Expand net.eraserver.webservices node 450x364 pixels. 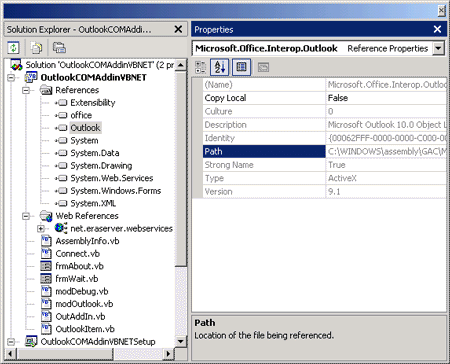point(41,229)
